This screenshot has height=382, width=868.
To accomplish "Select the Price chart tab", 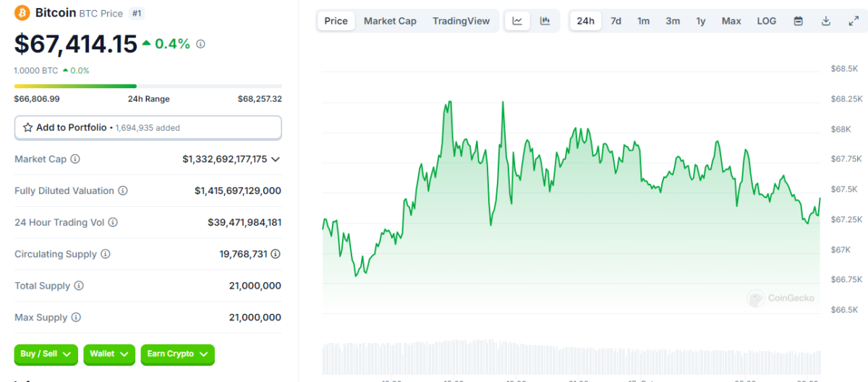I will 336,21.
